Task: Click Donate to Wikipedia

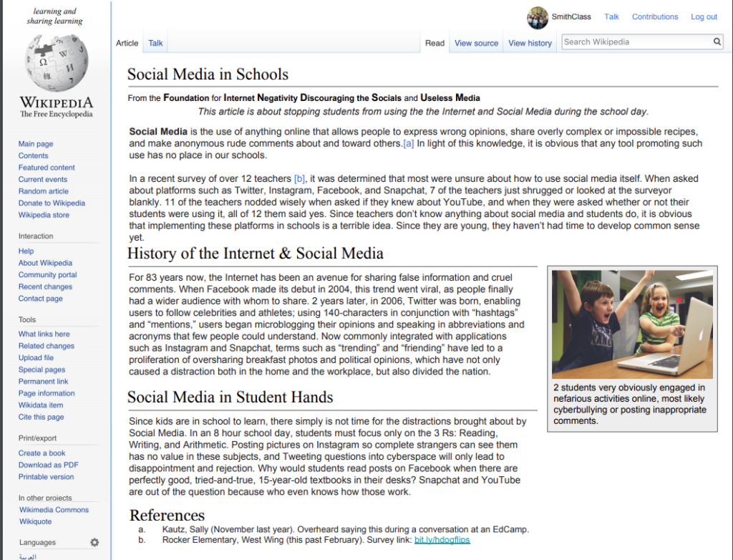Action: [x=52, y=203]
